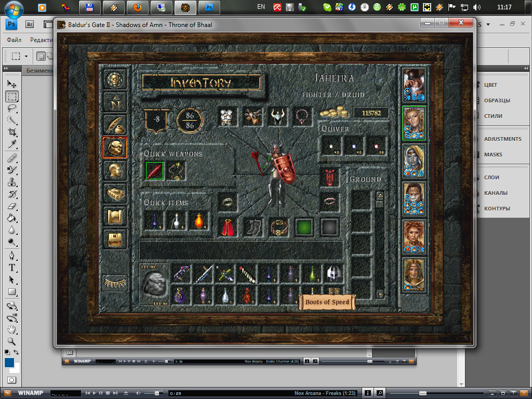The height and width of the screenshot is (399, 532).
Task: Open the priest scroll screen
Action: pos(115,216)
